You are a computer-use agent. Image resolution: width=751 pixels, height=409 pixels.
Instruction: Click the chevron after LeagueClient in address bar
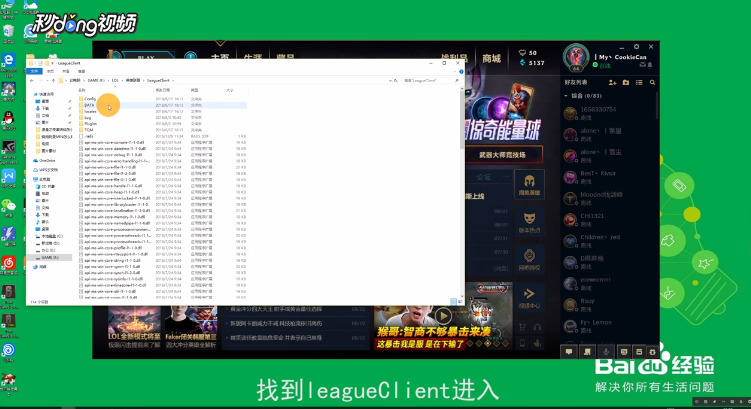pyautogui.click(x=173, y=80)
